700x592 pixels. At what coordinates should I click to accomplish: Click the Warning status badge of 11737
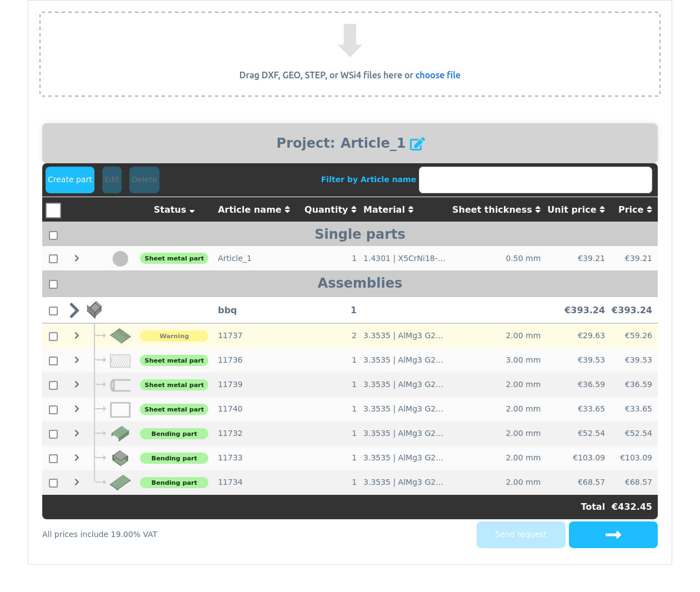pos(174,336)
